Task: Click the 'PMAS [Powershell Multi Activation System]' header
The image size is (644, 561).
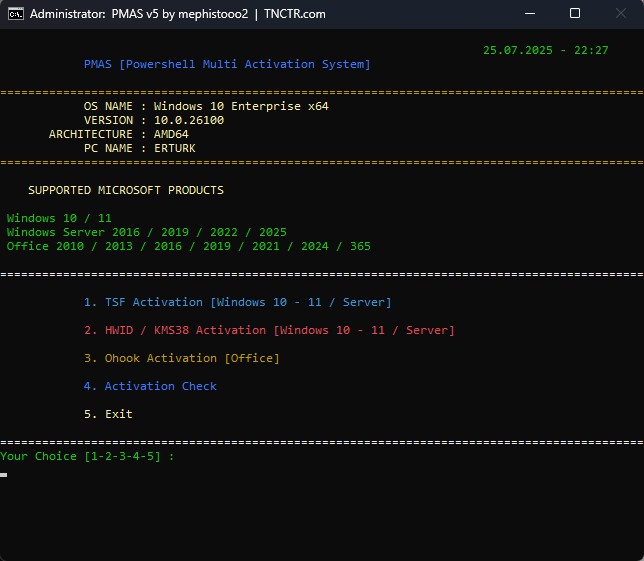Action: tap(227, 64)
